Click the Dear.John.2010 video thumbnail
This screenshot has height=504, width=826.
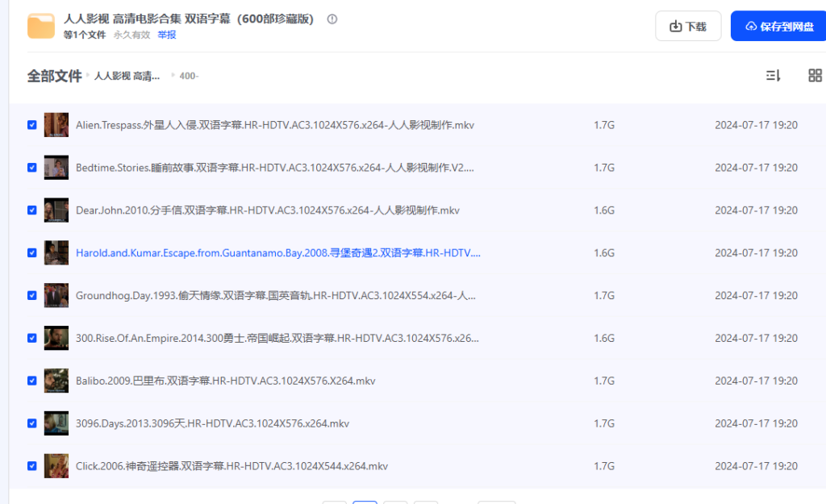click(x=56, y=210)
